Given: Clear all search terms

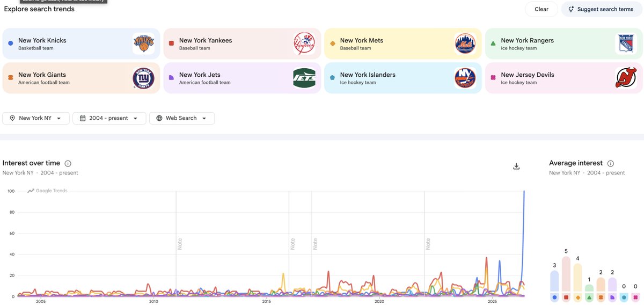Looking at the screenshot, I should [x=541, y=9].
